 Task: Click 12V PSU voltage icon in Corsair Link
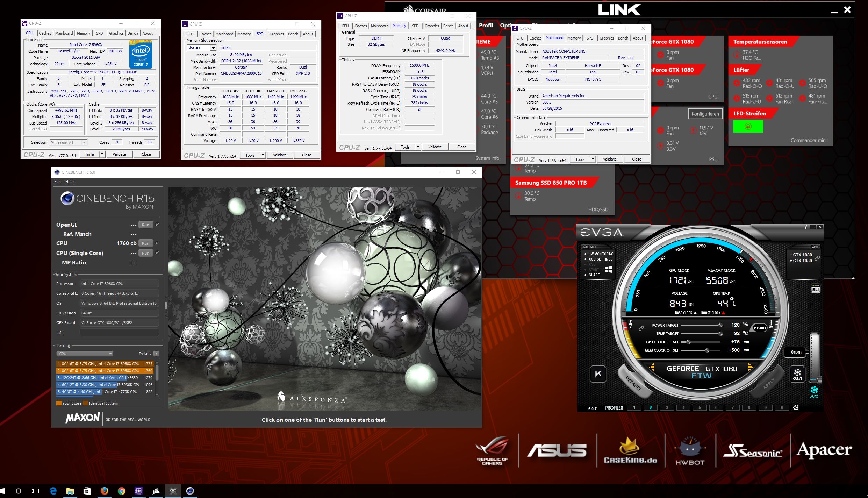click(x=693, y=130)
